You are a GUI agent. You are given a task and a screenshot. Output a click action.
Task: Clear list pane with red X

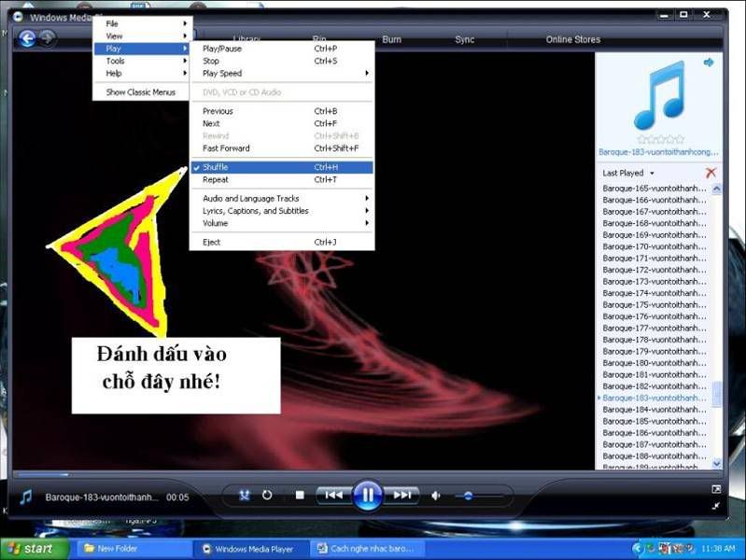711,173
